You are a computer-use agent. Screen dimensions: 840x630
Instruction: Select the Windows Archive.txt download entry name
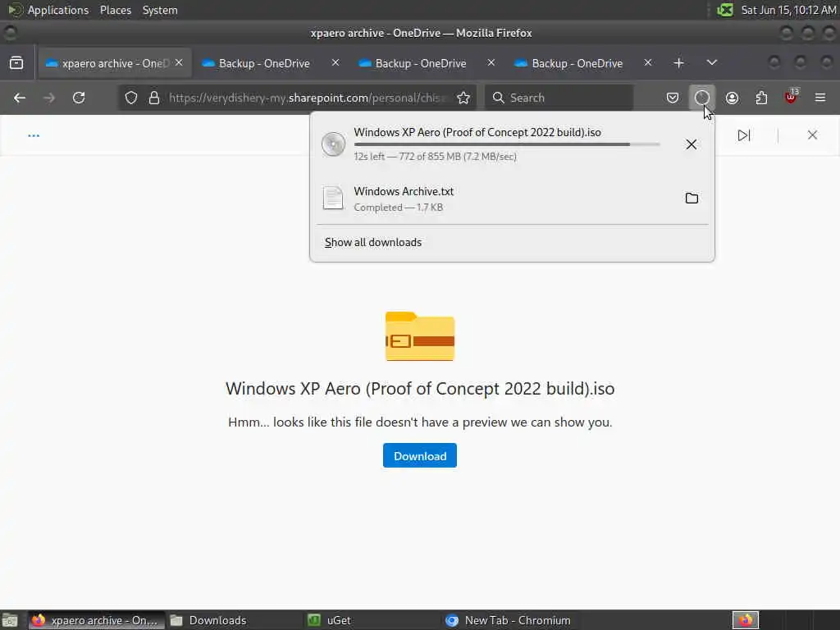click(x=404, y=191)
